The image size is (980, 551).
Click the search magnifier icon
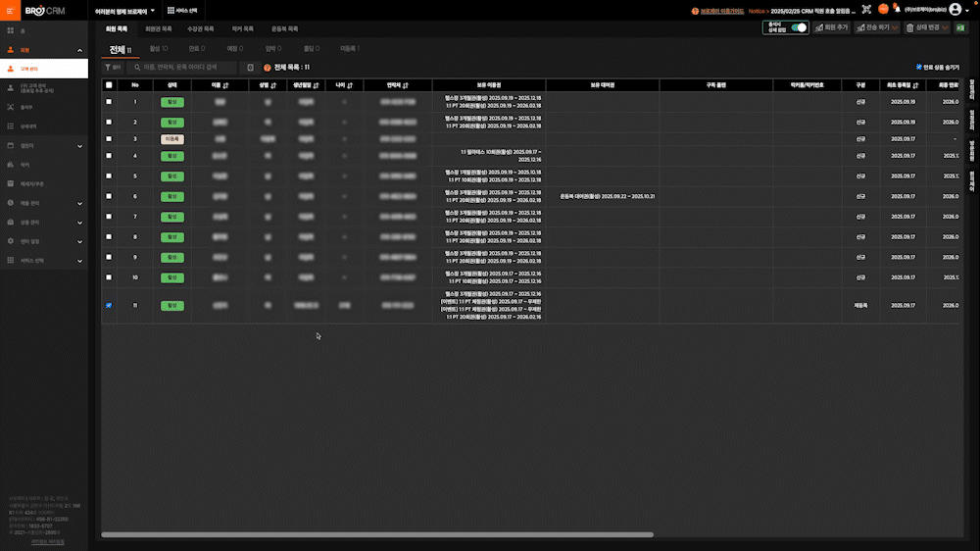[x=137, y=67]
